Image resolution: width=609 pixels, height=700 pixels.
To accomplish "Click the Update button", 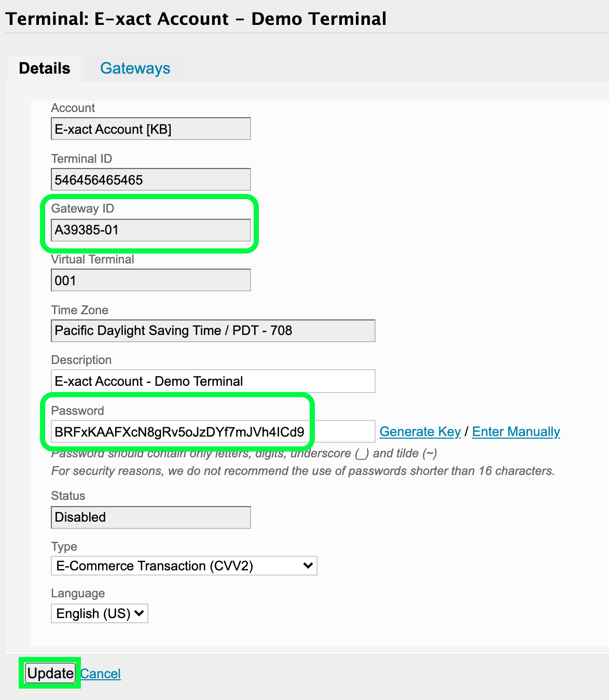I will click(x=49, y=673).
